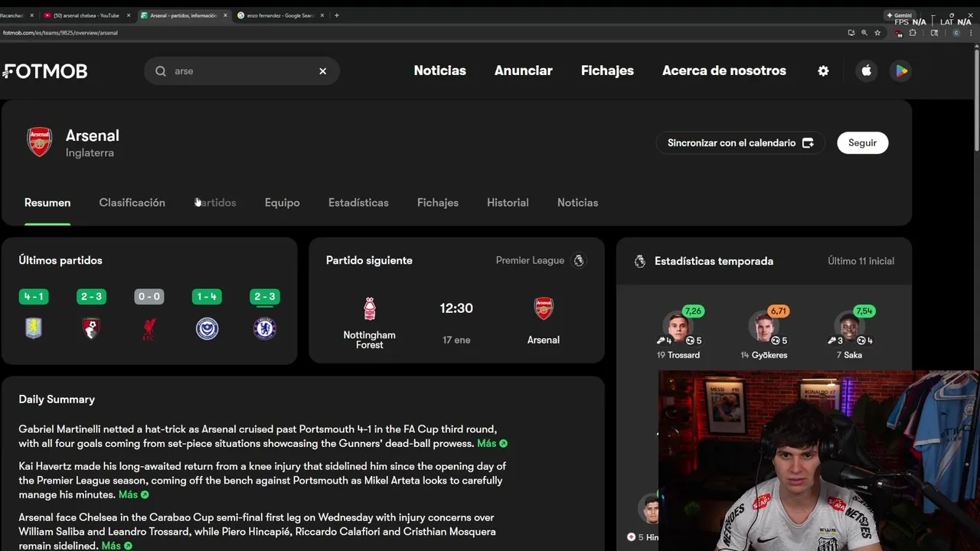Click Más link after Martinelli hat-trick summary
This screenshot has height=551, width=980.
(x=492, y=444)
